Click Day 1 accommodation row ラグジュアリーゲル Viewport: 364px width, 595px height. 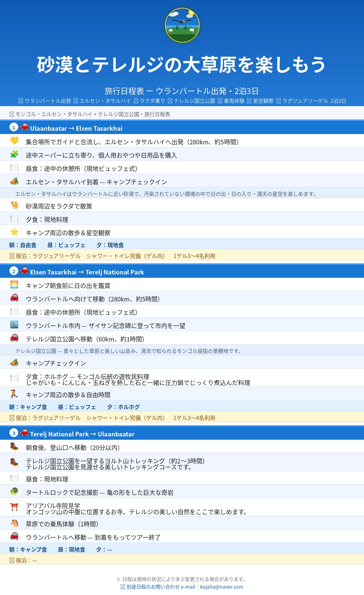click(182, 256)
